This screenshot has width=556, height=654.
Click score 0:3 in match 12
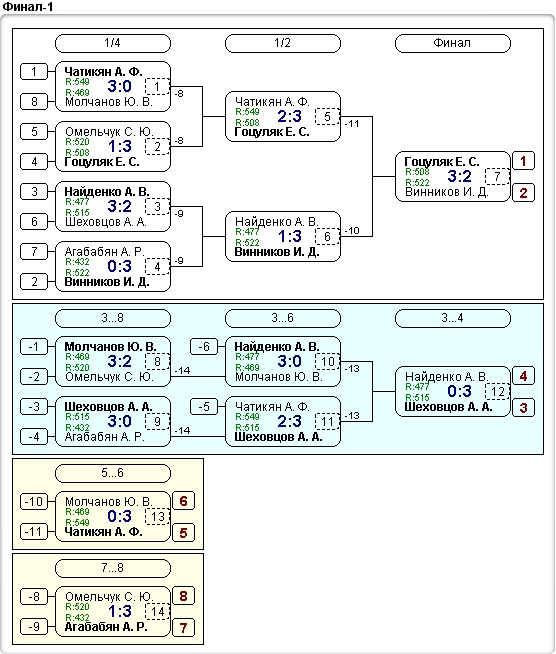coord(459,391)
